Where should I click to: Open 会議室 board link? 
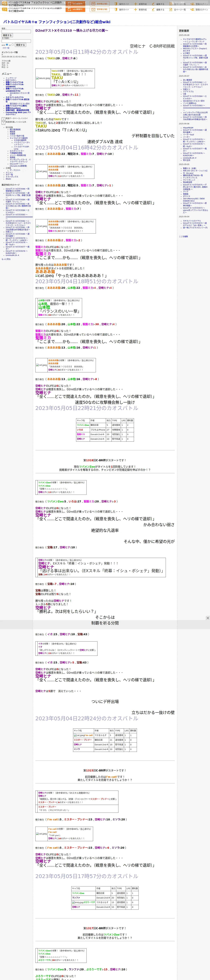[13, 134]
